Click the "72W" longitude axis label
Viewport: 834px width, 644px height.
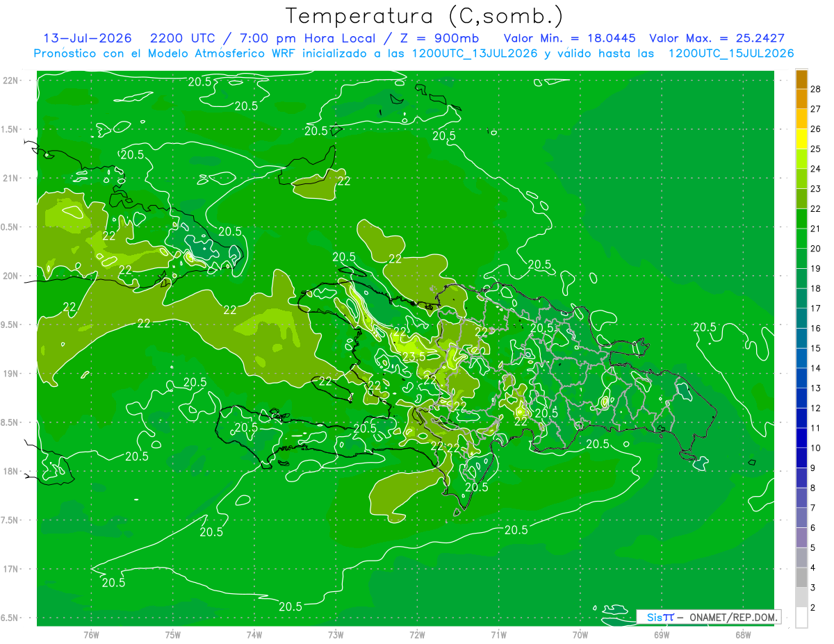(x=417, y=635)
